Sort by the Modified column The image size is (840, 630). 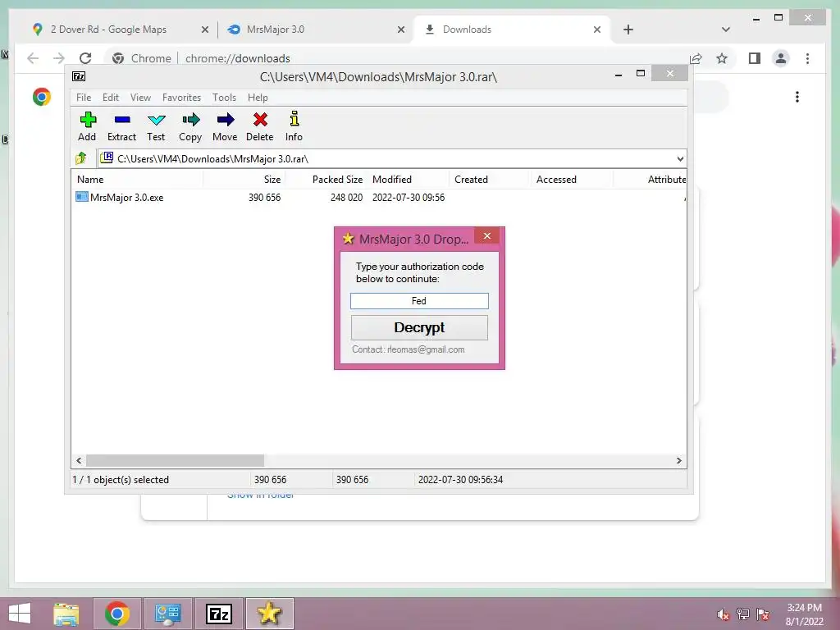(x=409, y=180)
